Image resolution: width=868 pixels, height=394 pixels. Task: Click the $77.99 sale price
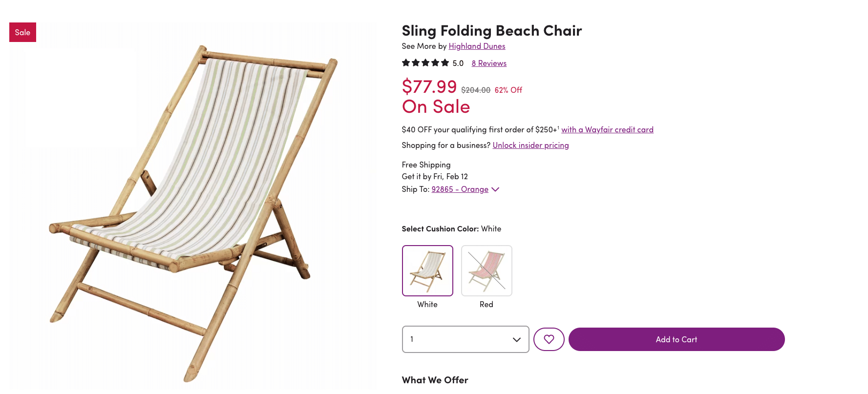pos(429,87)
